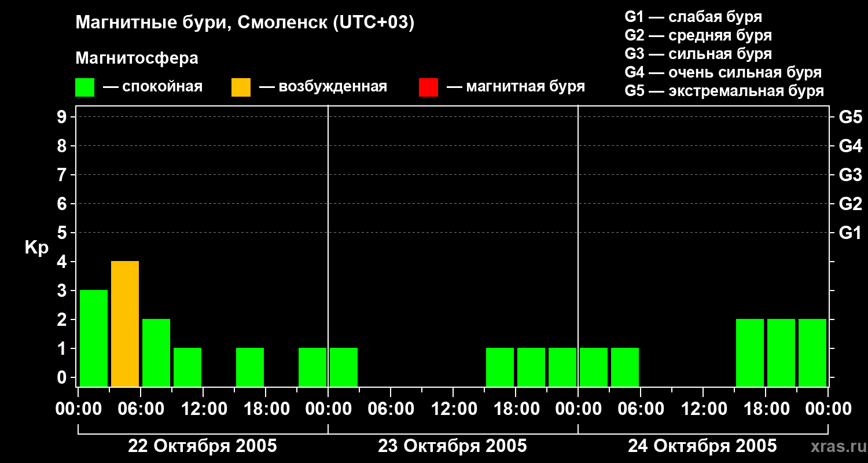Click the '00:00' tick label starting 23 October
This screenshot has height=463, width=868.
click(x=328, y=409)
